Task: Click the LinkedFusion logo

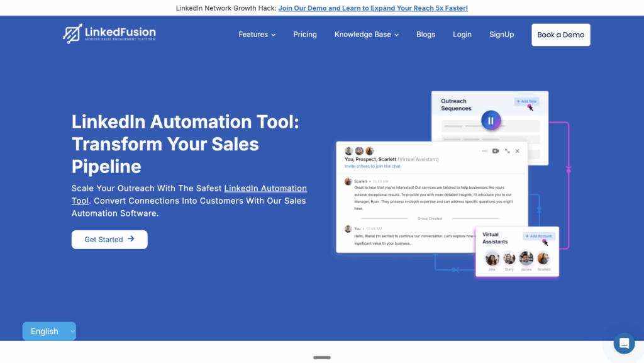Action: [109, 34]
